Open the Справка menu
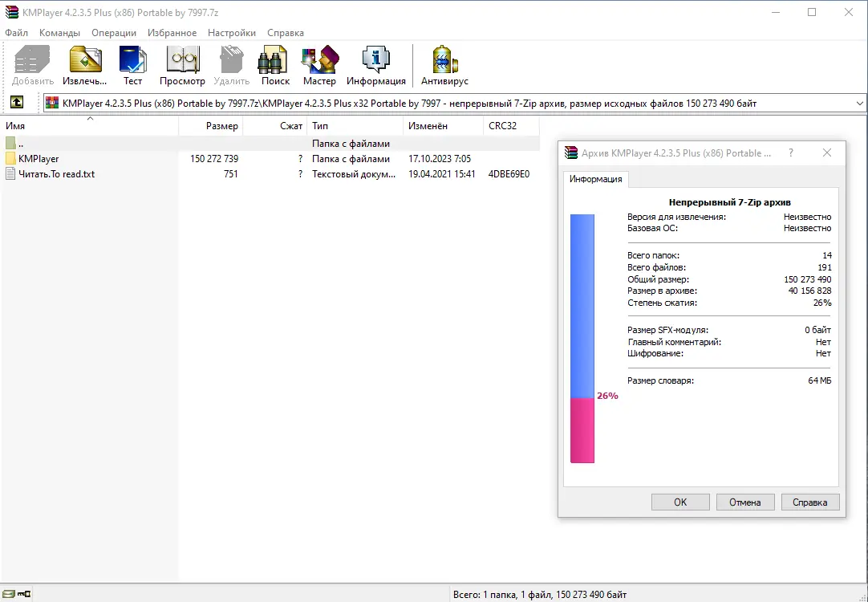This screenshot has width=868, height=602. [286, 33]
